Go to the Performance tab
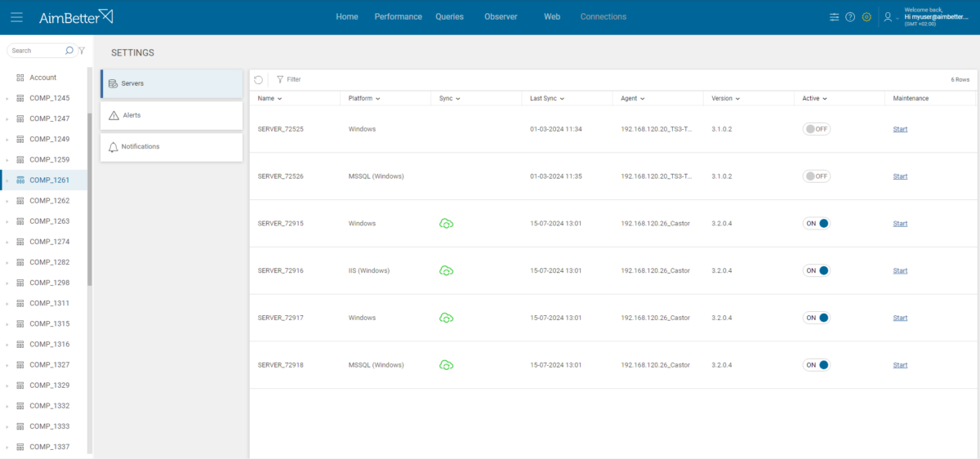The image size is (980, 459). (398, 17)
